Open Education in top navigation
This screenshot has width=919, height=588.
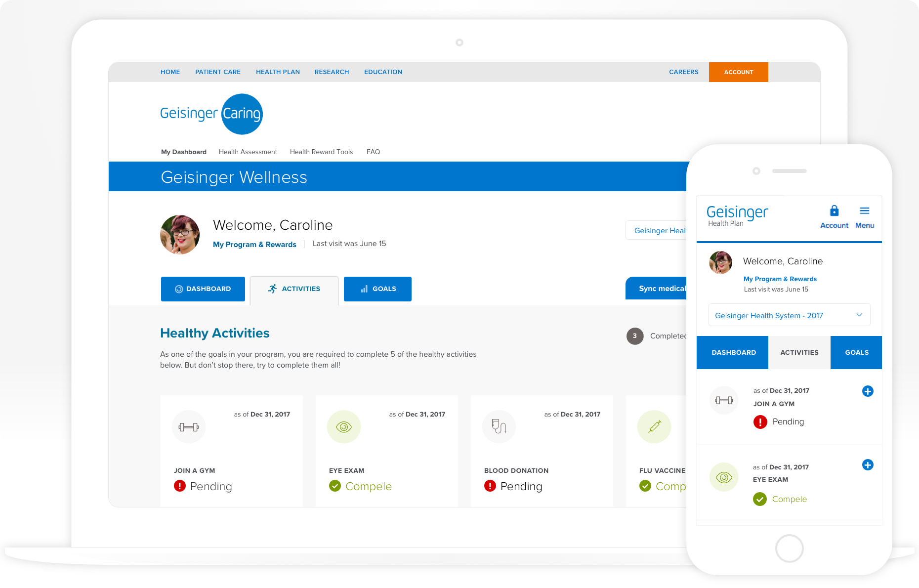pyautogui.click(x=383, y=72)
